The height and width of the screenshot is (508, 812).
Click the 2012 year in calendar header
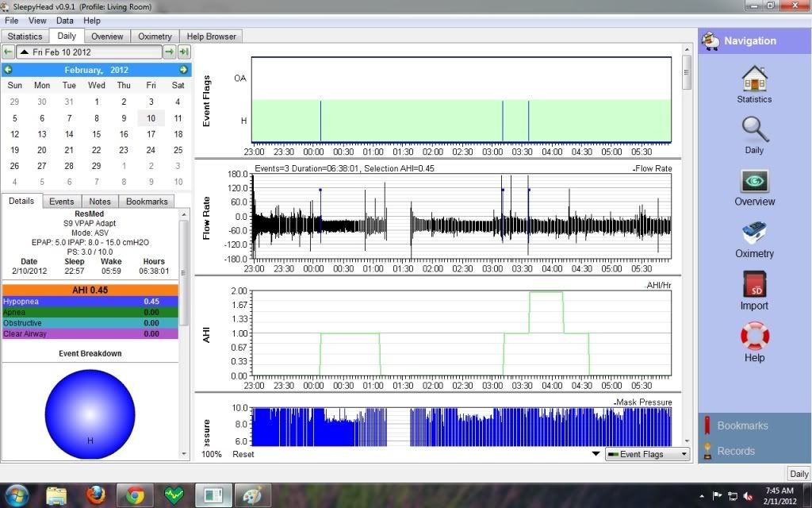tap(119, 70)
